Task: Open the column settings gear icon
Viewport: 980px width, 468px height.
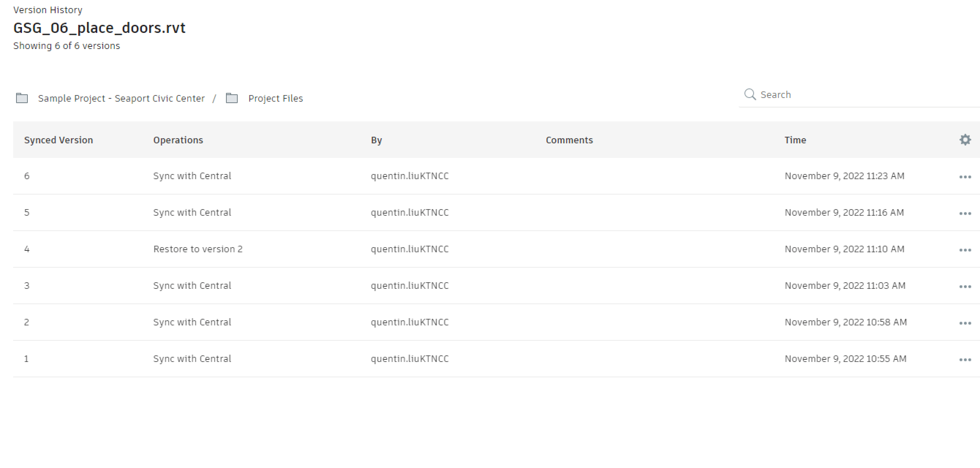Action: (965, 140)
